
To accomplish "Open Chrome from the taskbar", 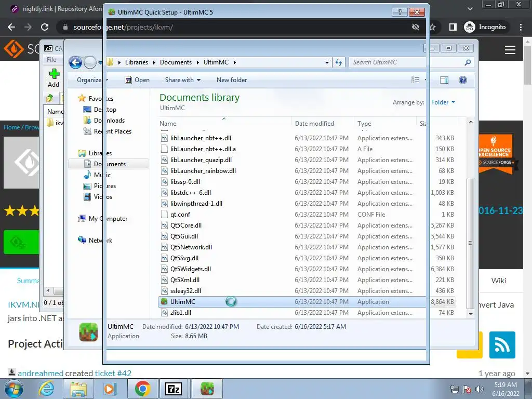I will point(142,389).
